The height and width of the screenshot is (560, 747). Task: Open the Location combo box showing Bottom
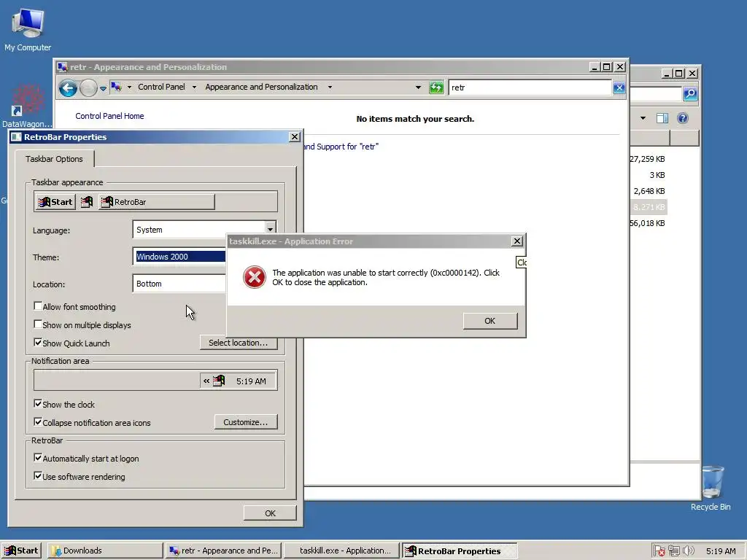click(x=179, y=284)
